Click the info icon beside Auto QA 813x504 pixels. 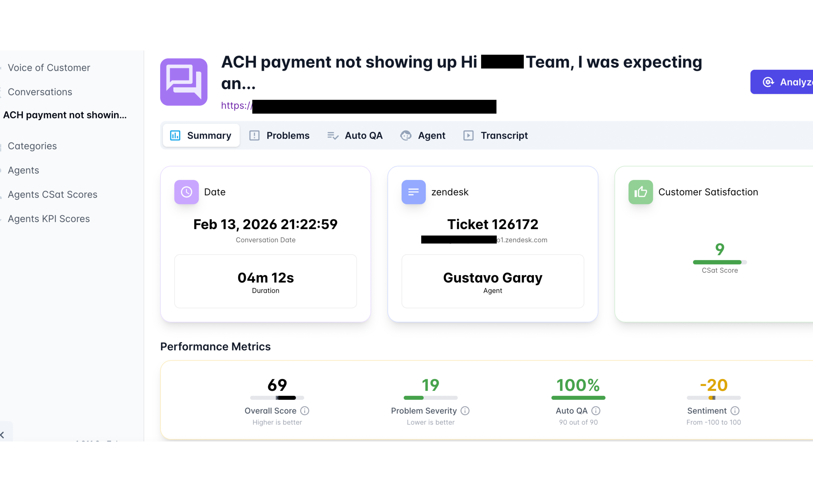tap(596, 411)
